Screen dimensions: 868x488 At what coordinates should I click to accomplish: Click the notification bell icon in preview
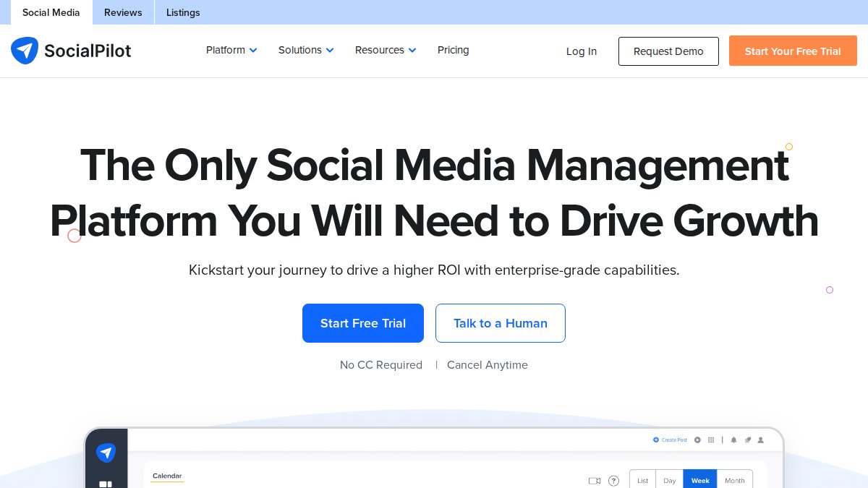(x=733, y=440)
